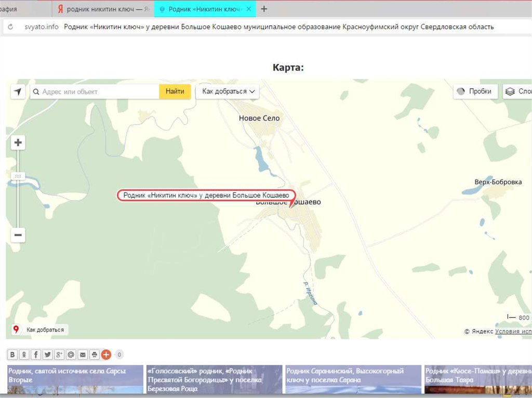Viewport: 532px width, 398px height.
Task: Share the page via Odnoklassniki icon
Action: pos(24,355)
